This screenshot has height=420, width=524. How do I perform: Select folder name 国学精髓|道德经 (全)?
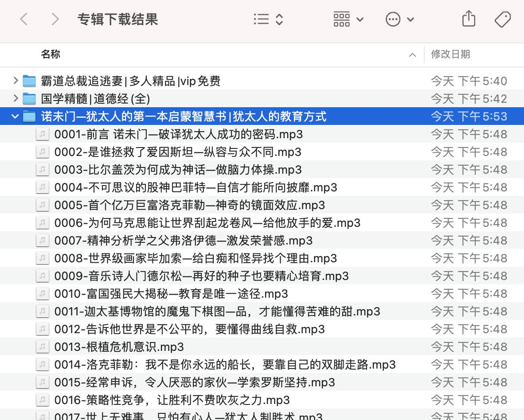pos(95,98)
